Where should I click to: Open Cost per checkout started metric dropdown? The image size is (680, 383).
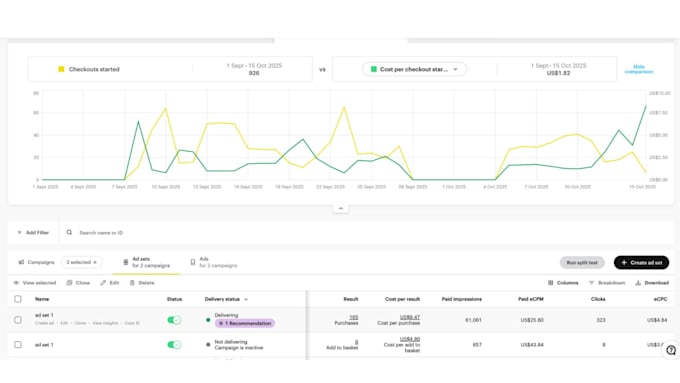[x=414, y=69]
